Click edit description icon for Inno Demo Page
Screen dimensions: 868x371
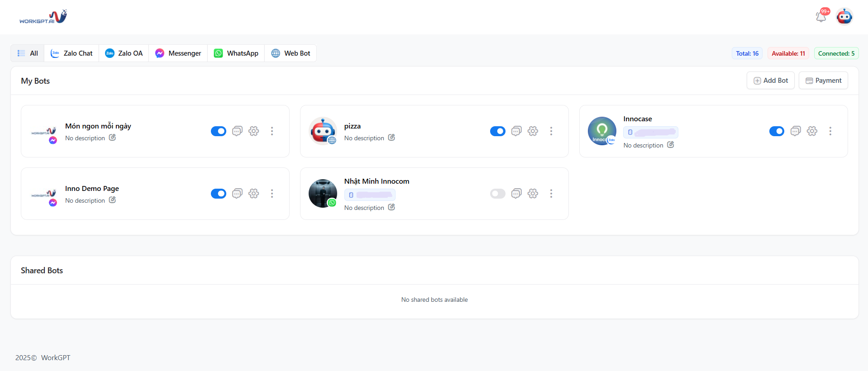coord(112,200)
